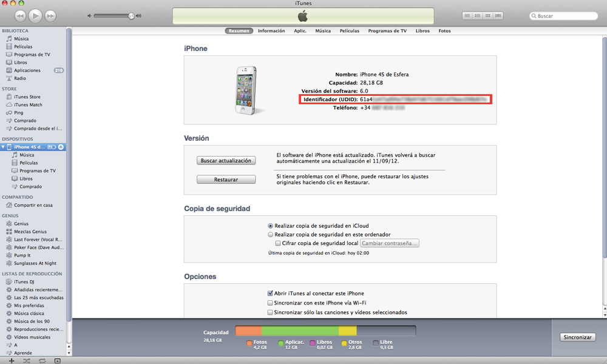The width and height of the screenshot is (607, 364).
Task: Select the Música tab in device tabs
Action: 323,31
